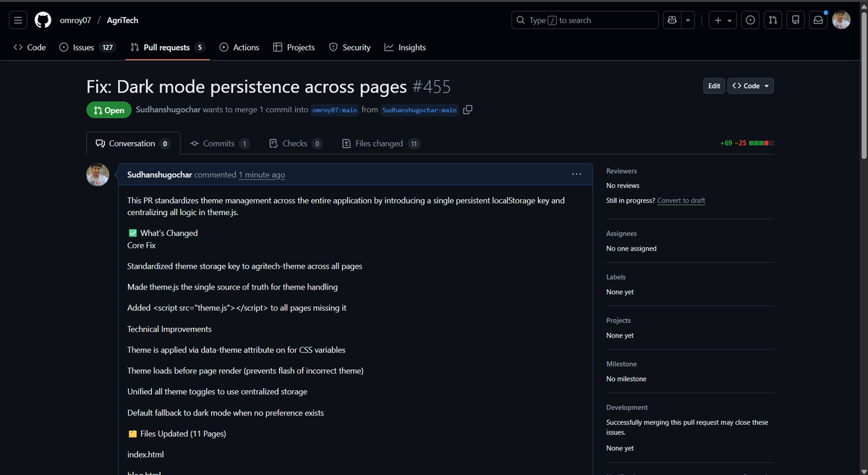
Task: Open the comment options ellipsis menu
Action: click(x=576, y=175)
